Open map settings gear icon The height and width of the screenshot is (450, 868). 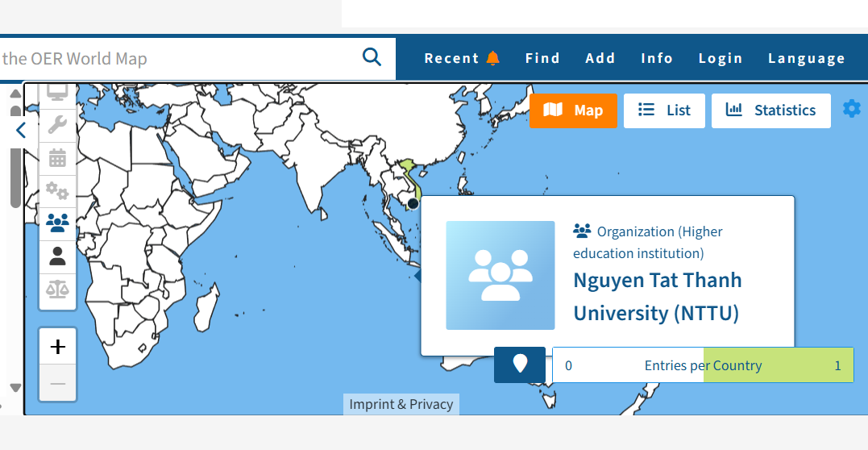tap(851, 109)
